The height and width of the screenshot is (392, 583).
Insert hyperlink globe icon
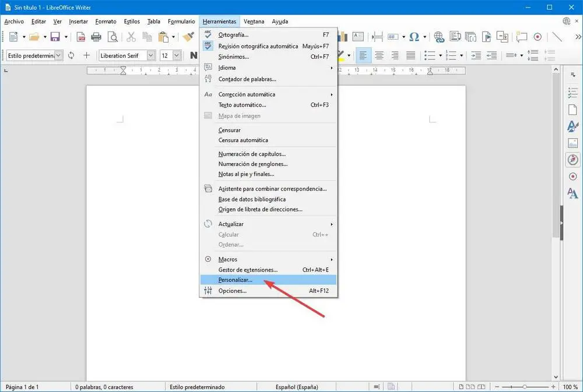click(x=439, y=37)
